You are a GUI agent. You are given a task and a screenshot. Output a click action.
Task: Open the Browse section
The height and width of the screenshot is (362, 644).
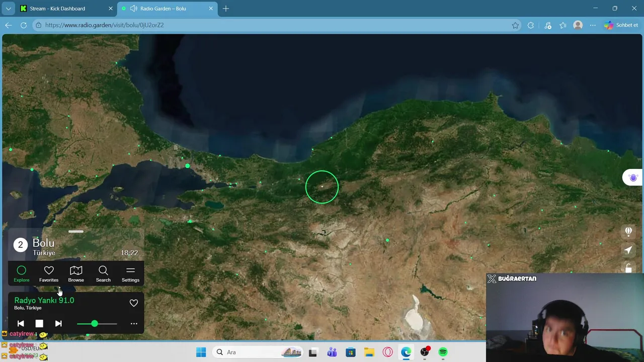click(76, 274)
